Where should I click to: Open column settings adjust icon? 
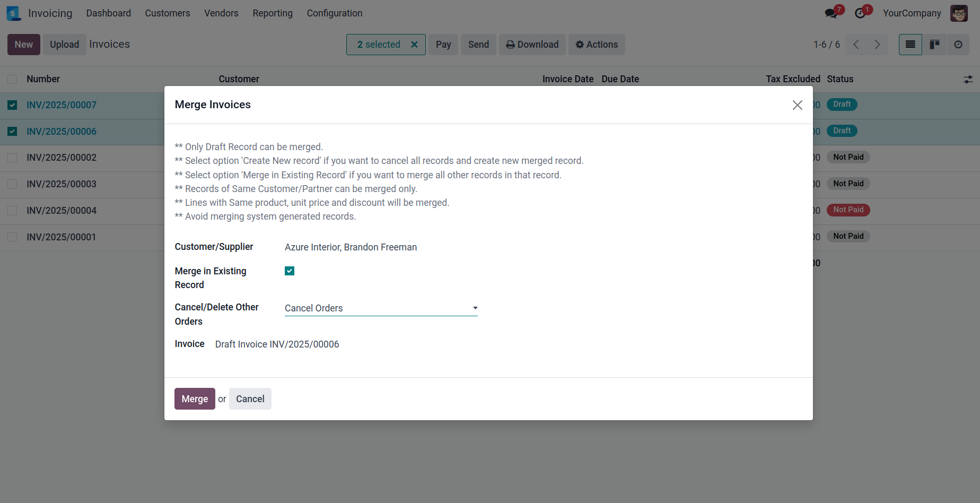(x=968, y=79)
